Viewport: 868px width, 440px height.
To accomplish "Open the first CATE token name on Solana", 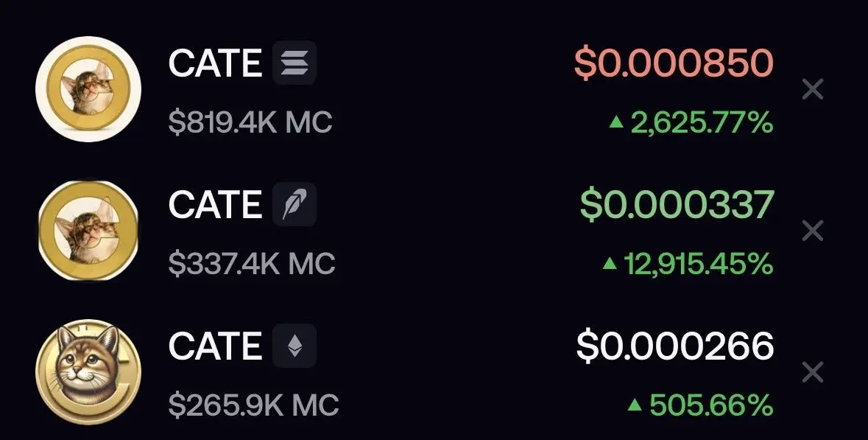I will point(215,63).
